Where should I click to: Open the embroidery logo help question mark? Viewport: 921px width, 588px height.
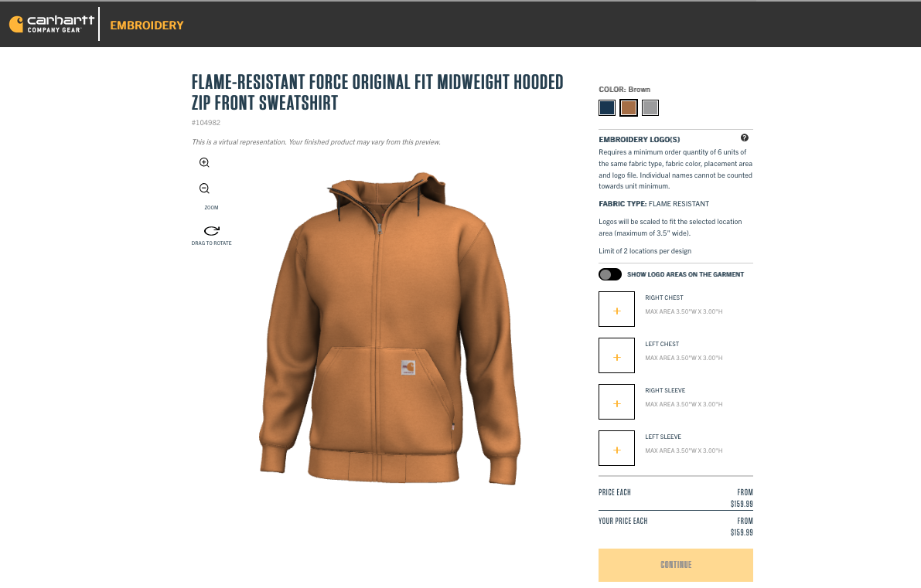pyautogui.click(x=744, y=138)
